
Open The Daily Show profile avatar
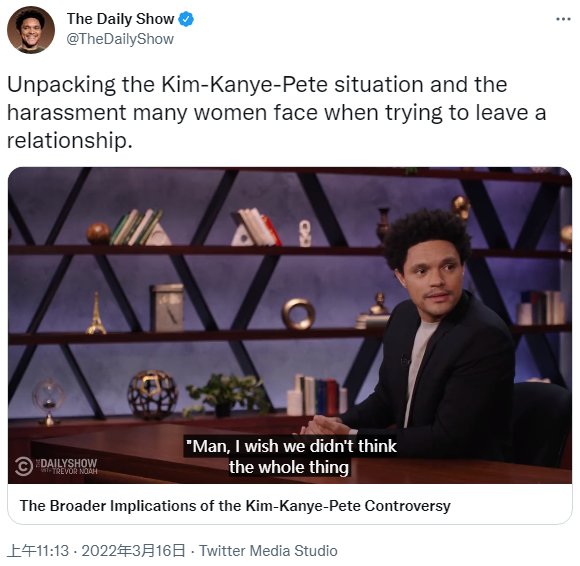pos(31,30)
